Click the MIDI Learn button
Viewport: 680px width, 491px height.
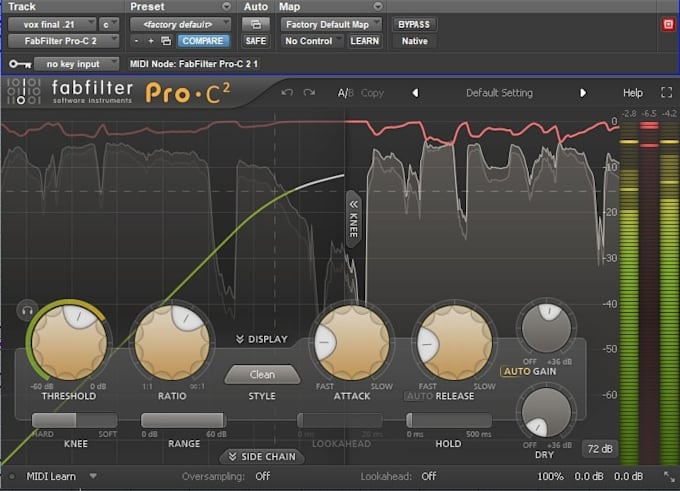coord(51,476)
